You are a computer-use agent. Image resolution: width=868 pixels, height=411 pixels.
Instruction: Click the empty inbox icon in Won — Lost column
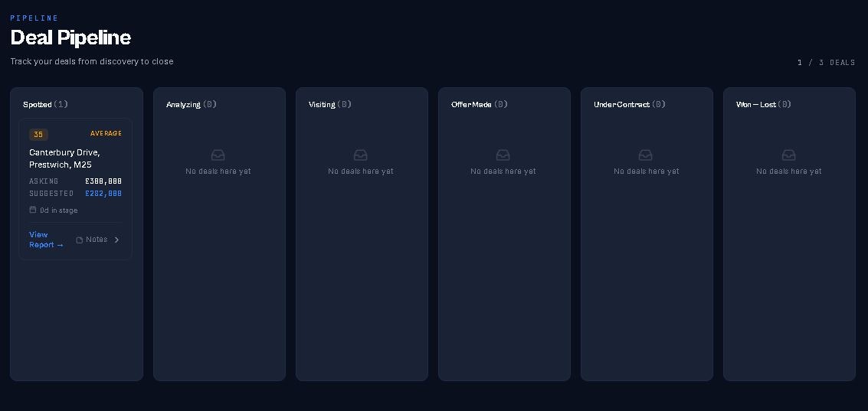click(788, 155)
